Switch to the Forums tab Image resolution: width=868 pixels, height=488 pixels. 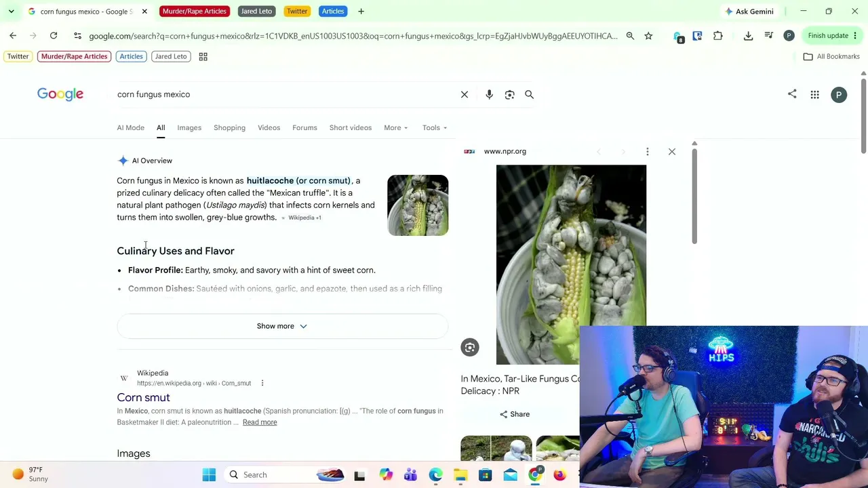pyautogui.click(x=304, y=127)
